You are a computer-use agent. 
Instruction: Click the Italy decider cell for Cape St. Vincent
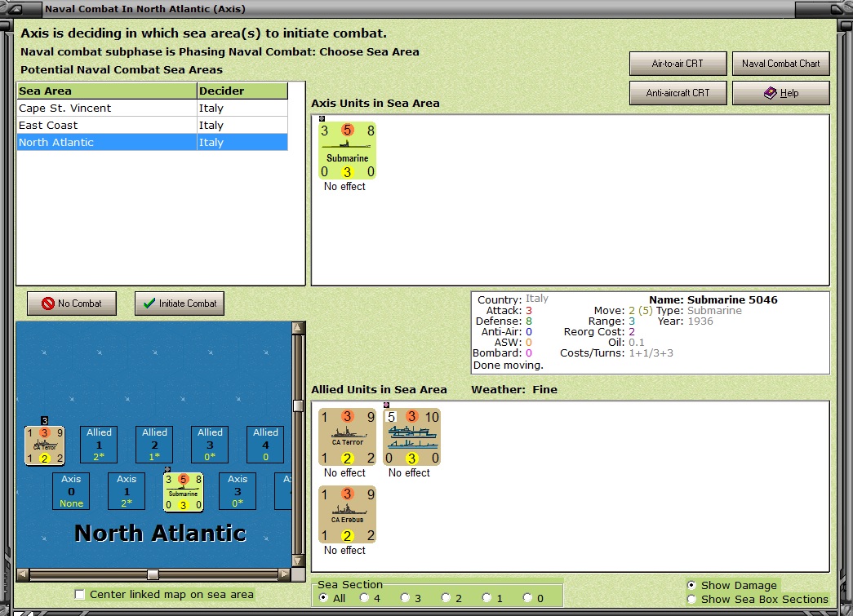[x=242, y=109]
